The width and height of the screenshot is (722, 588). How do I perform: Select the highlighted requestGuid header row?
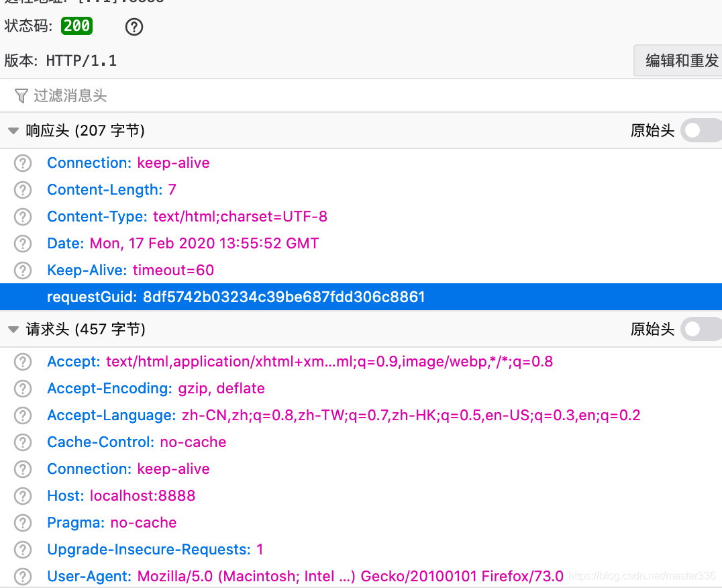click(x=235, y=297)
